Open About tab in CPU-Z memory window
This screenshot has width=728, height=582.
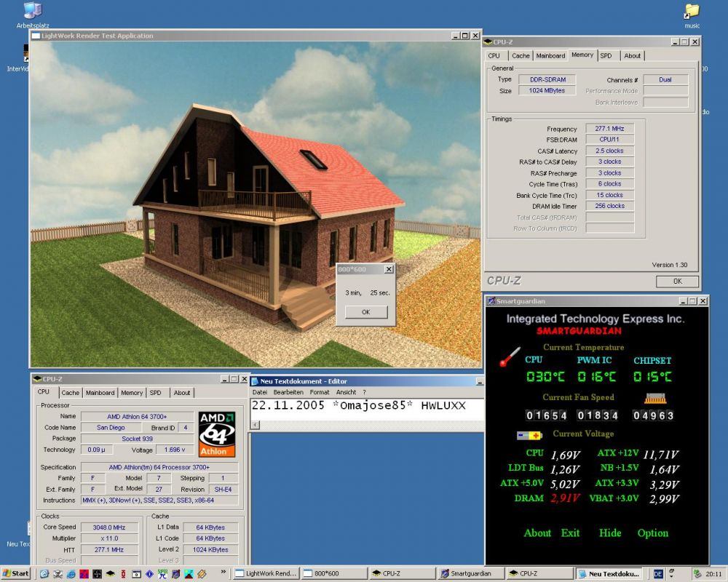tap(633, 56)
